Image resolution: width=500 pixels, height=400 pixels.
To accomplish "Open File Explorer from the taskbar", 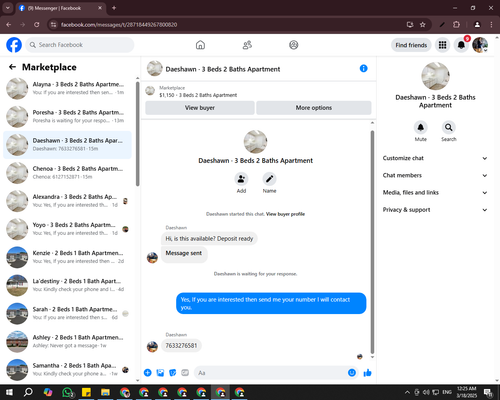I will (x=105, y=392).
